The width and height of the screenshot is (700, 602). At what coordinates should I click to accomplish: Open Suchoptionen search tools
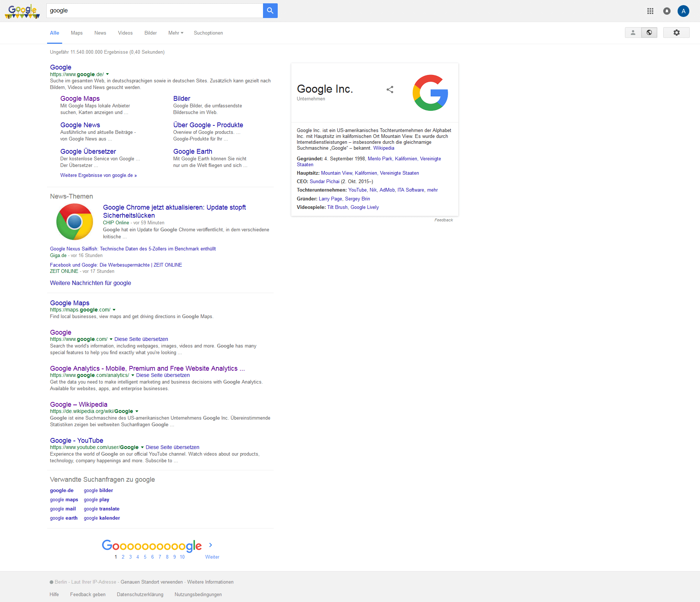(209, 33)
